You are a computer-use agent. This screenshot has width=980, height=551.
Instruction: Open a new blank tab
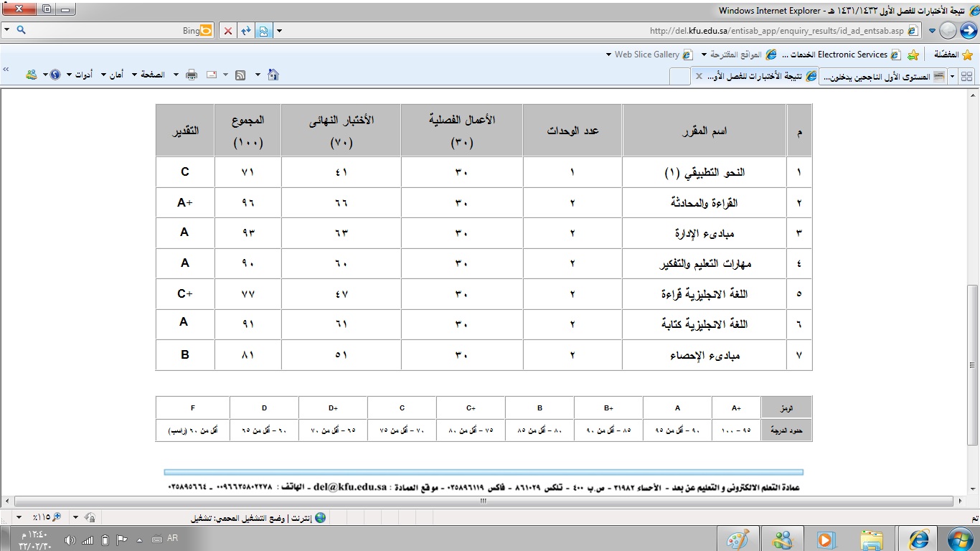(x=679, y=76)
